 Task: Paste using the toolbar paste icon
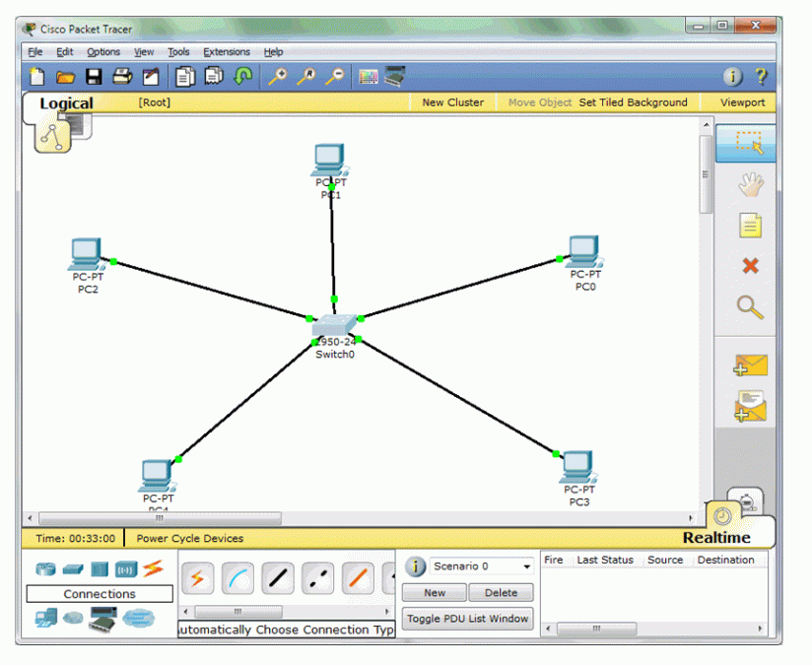[214, 76]
